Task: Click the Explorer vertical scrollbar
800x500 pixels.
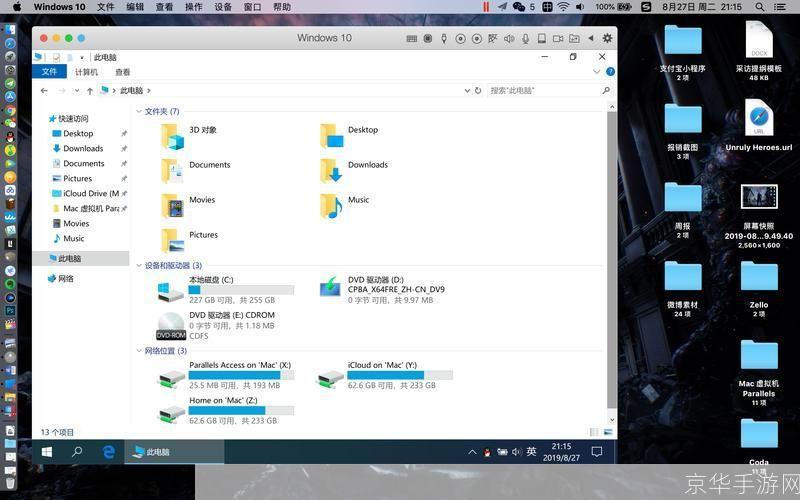Action: (612, 260)
